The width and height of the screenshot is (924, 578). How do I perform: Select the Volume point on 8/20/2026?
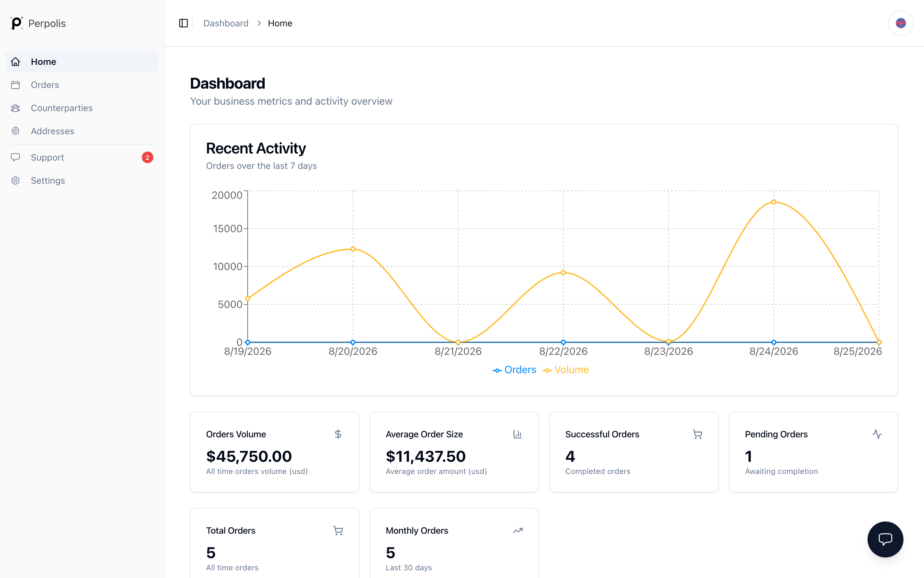(353, 249)
